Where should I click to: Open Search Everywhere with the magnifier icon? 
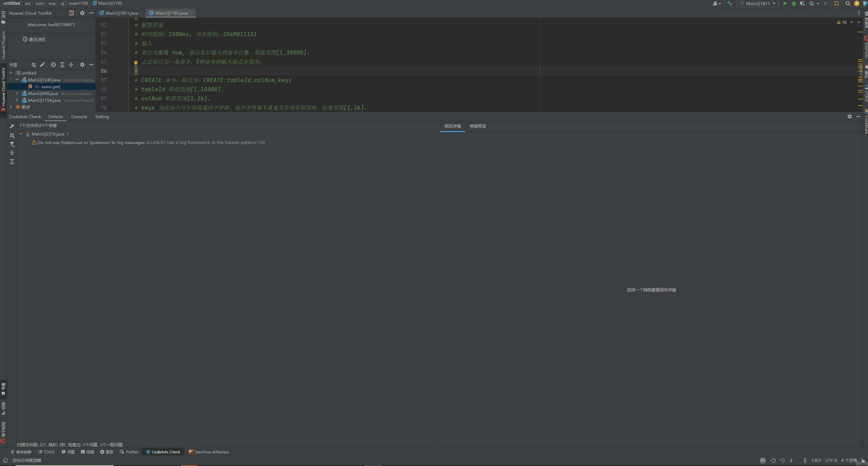pyautogui.click(x=847, y=4)
